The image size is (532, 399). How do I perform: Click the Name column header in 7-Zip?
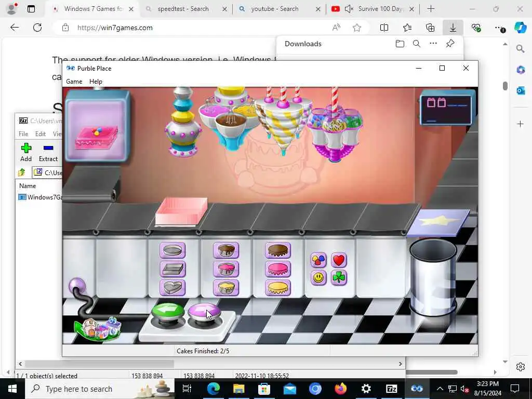coord(28,186)
